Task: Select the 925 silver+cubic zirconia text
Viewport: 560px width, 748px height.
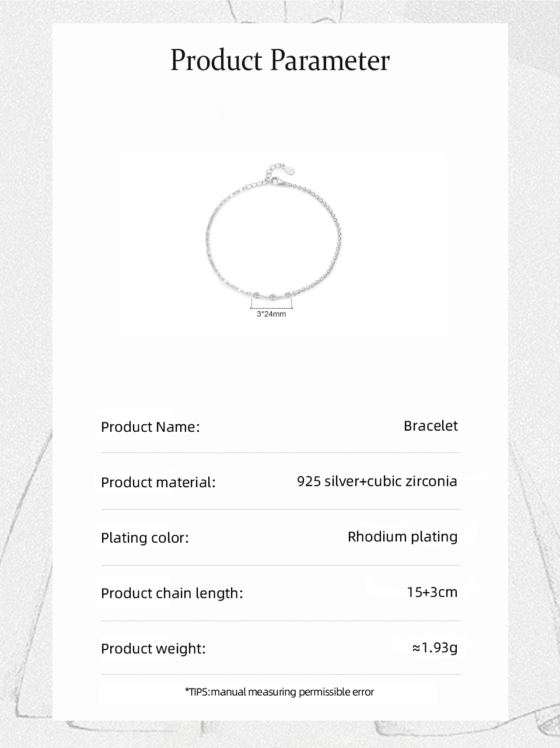Action: [x=377, y=481]
